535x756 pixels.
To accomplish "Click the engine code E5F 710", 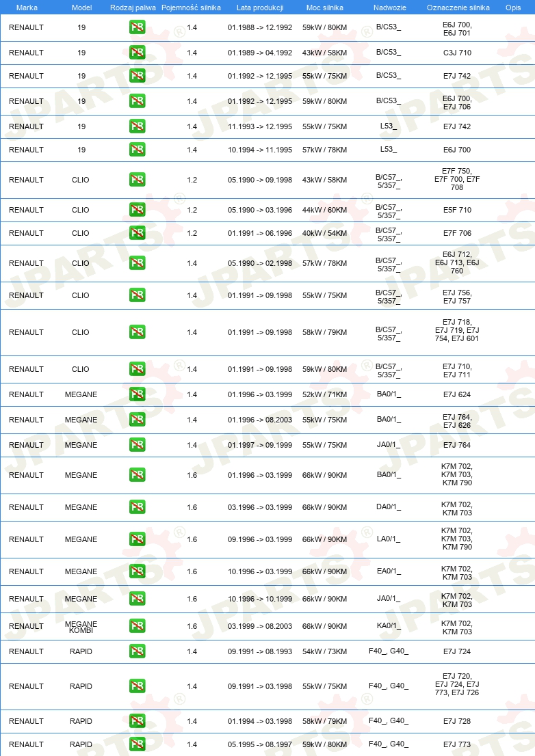I will point(457,210).
